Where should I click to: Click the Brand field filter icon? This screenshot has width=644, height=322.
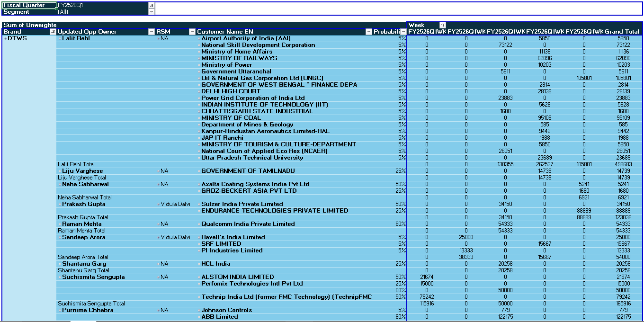coord(53,31)
